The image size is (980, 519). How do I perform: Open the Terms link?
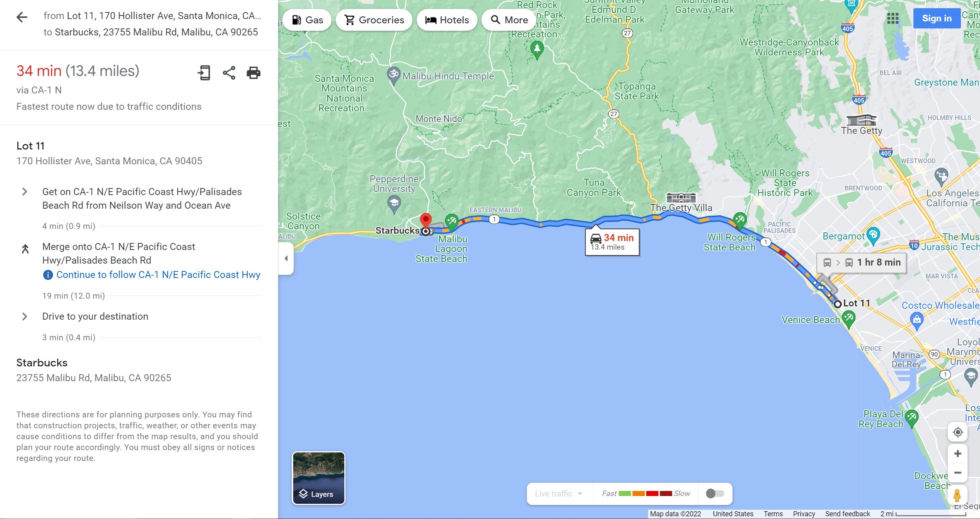click(x=773, y=514)
